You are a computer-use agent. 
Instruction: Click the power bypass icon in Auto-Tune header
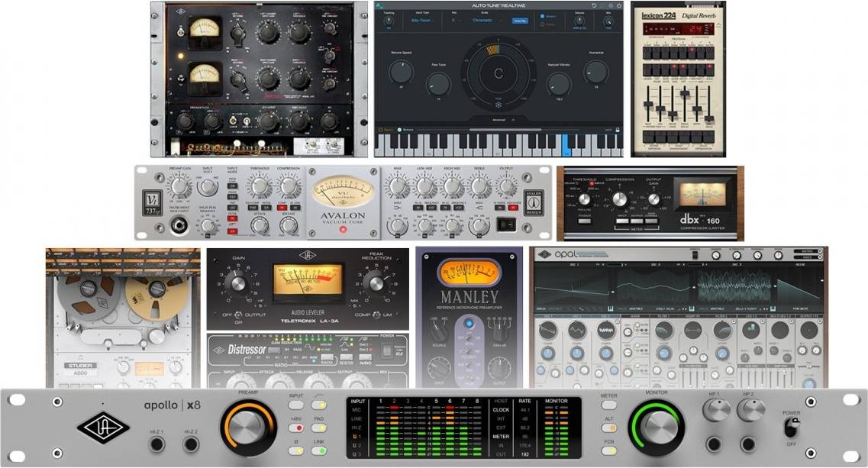[618, 5]
